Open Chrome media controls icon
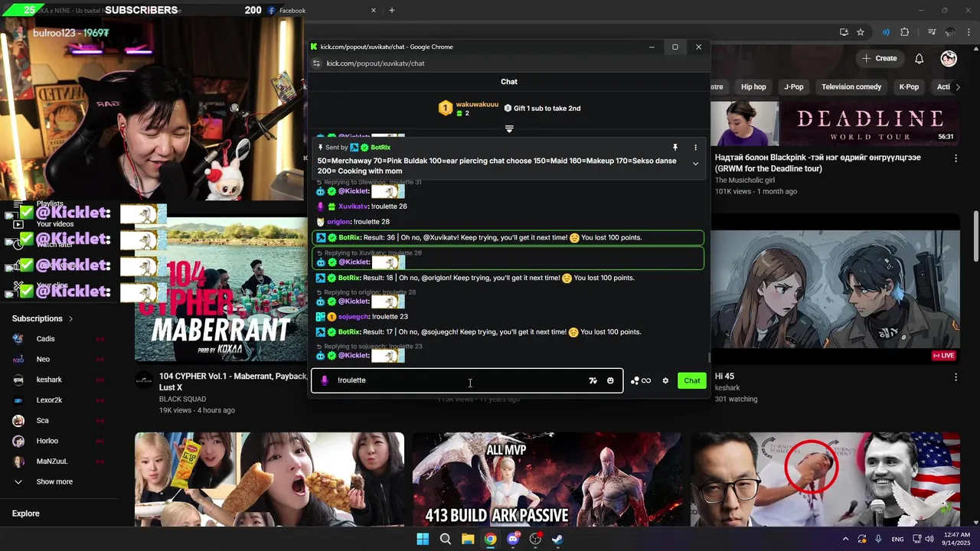The width and height of the screenshot is (980, 551). (x=931, y=32)
